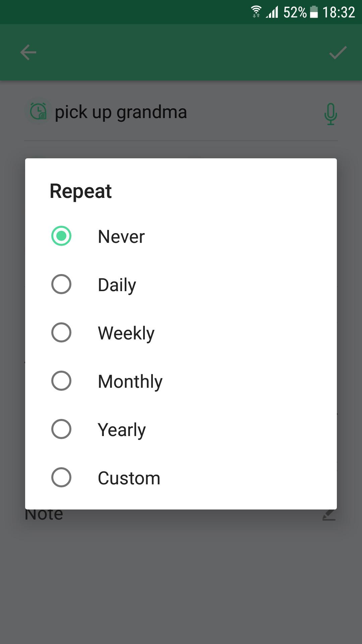This screenshot has width=362, height=644.
Task: Select the Daily radio button
Action: coord(61,284)
